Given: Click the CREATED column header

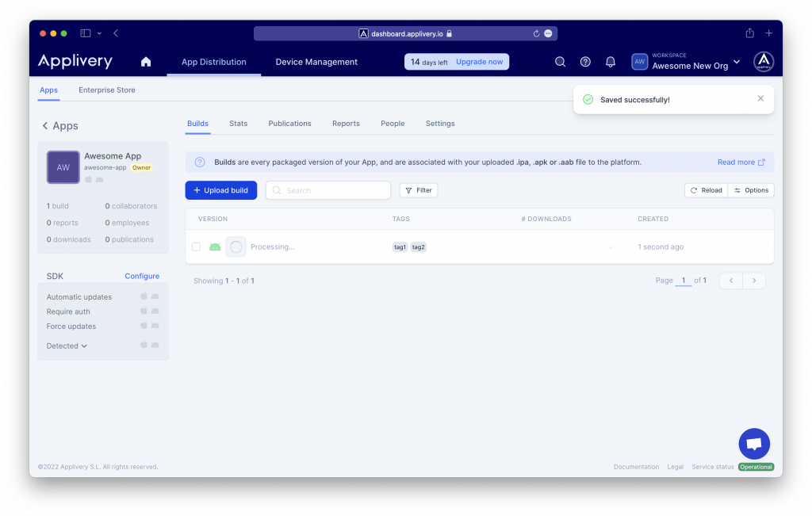Looking at the screenshot, I should 653,219.
